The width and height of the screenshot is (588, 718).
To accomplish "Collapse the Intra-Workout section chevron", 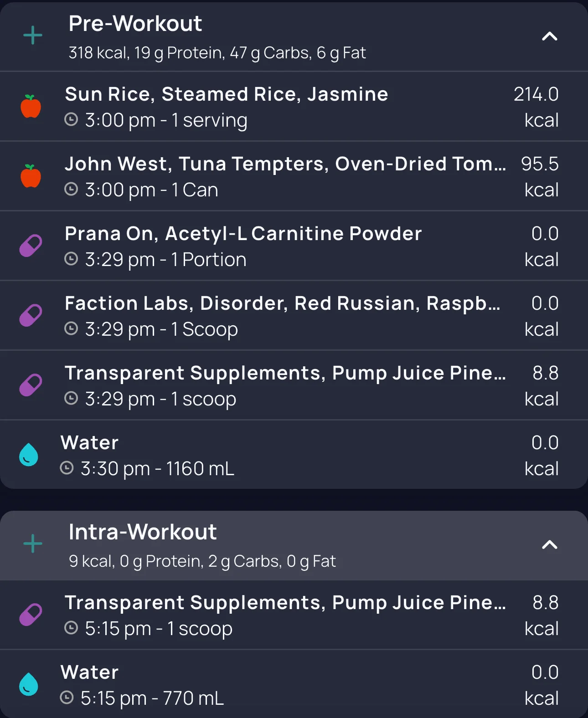I will [549, 545].
